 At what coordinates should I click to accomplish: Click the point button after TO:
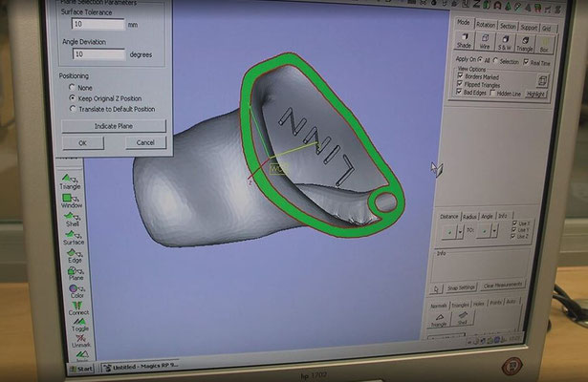(484, 231)
